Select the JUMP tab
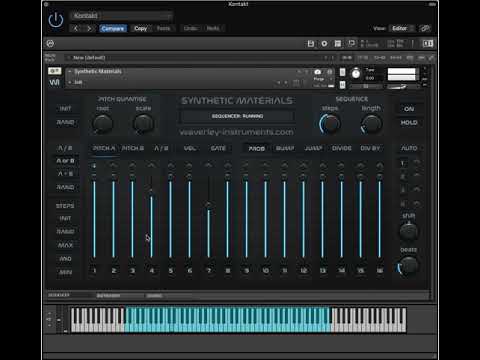This screenshot has width=480, height=360. click(313, 148)
